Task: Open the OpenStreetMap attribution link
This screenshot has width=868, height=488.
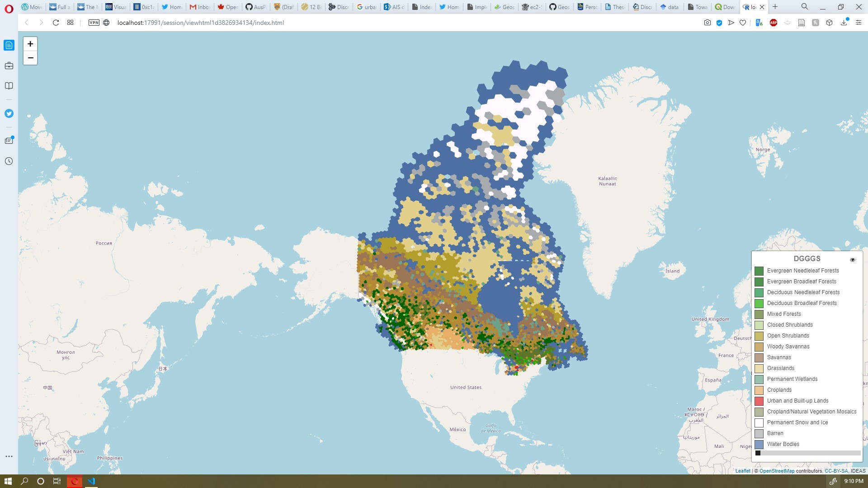Action: [x=777, y=471]
